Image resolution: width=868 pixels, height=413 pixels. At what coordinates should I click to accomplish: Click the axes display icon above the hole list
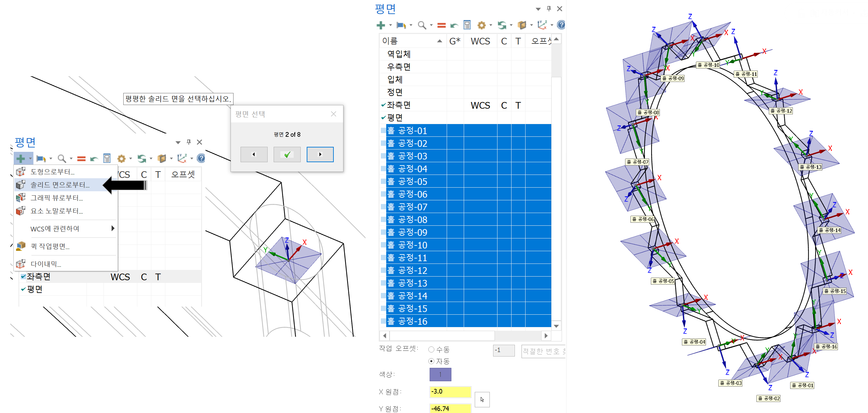pyautogui.click(x=542, y=25)
